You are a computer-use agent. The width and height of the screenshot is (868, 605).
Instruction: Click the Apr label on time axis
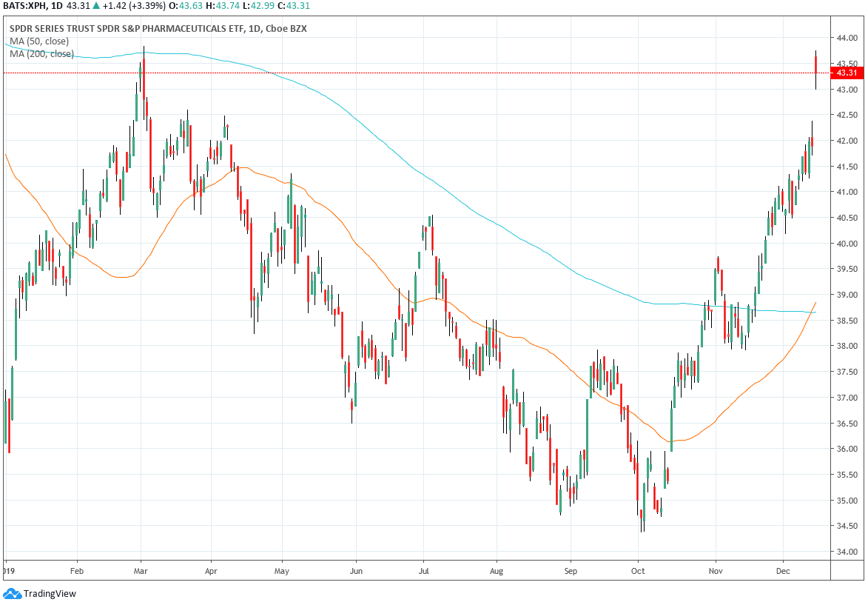pos(211,571)
